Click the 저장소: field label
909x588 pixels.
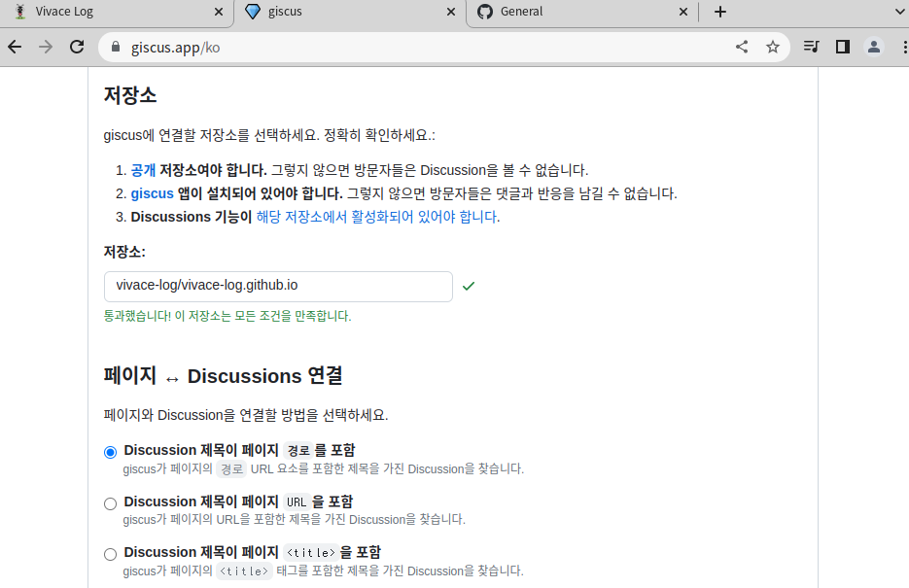(124, 252)
